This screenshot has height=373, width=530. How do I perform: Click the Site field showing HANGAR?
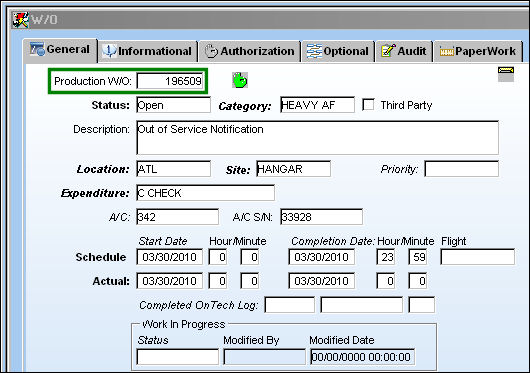click(293, 169)
